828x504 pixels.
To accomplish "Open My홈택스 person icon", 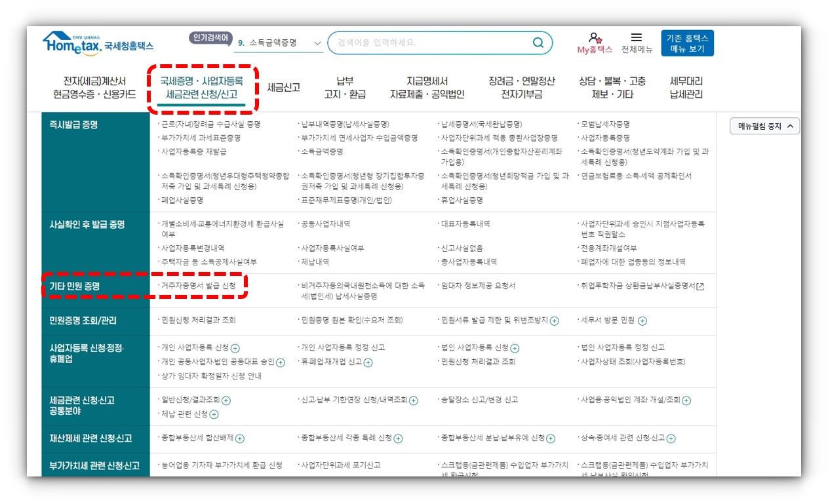I will pyautogui.click(x=595, y=38).
